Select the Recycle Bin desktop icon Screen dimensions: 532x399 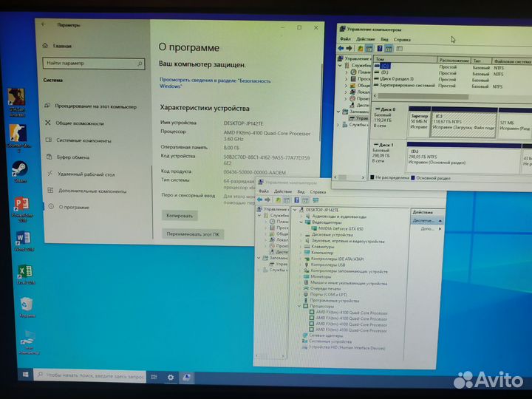27,307
